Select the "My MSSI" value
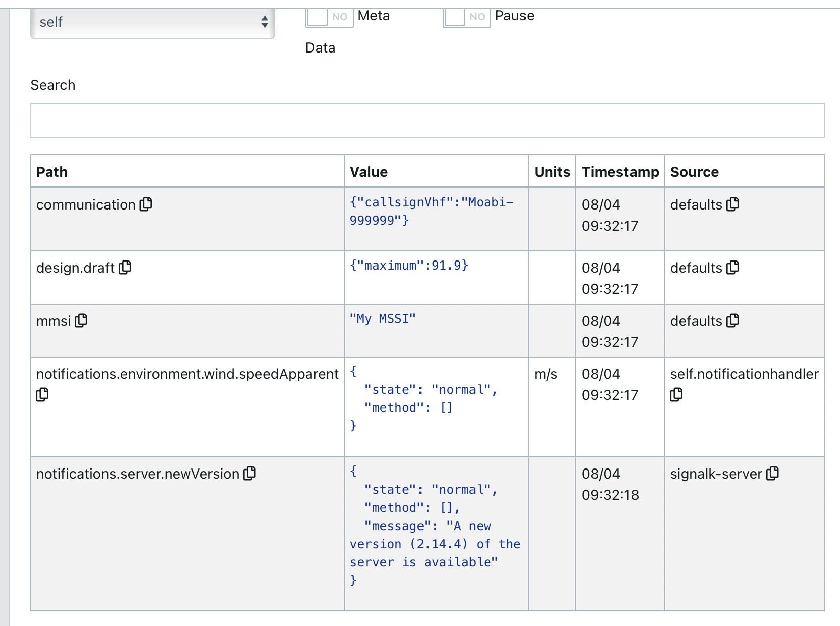 pyautogui.click(x=383, y=319)
